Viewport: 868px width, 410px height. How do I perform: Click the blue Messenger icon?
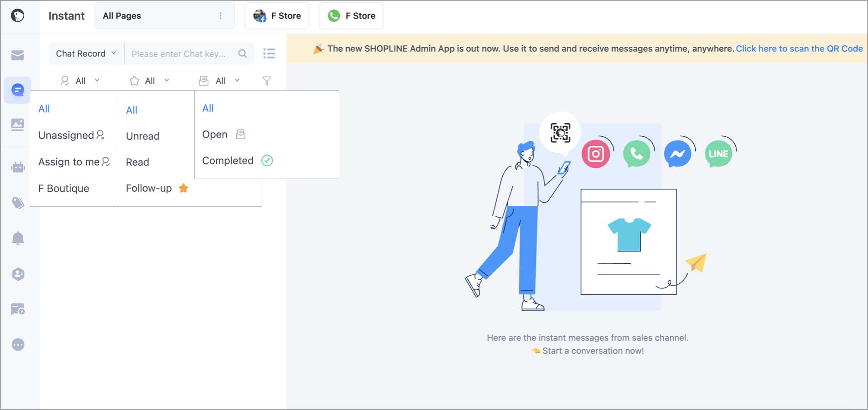[678, 154]
